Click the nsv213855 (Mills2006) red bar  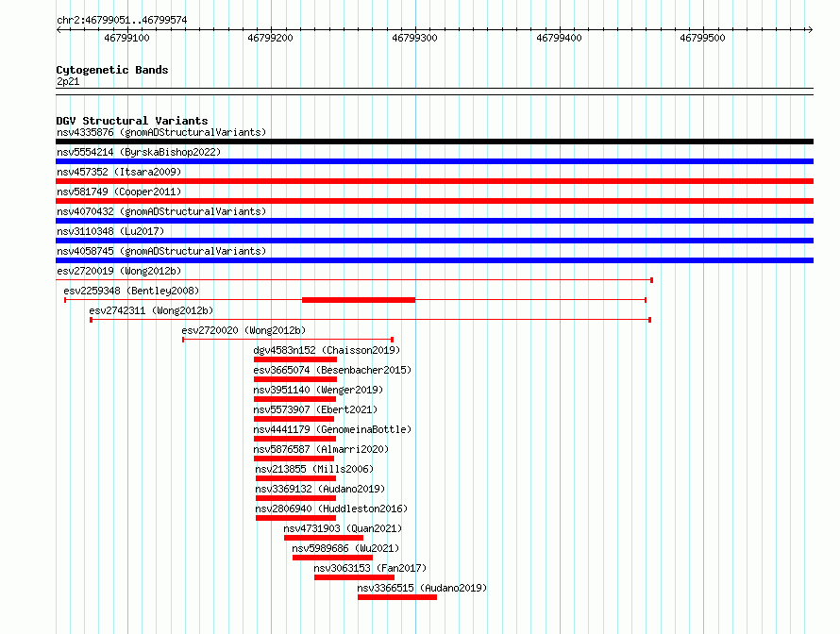click(295, 478)
